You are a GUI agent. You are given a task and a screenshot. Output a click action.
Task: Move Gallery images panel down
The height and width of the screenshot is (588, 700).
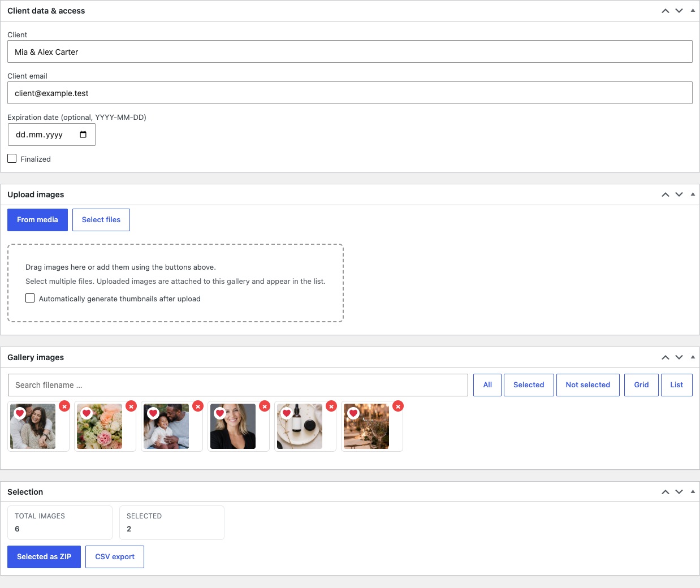[x=679, y=357]
